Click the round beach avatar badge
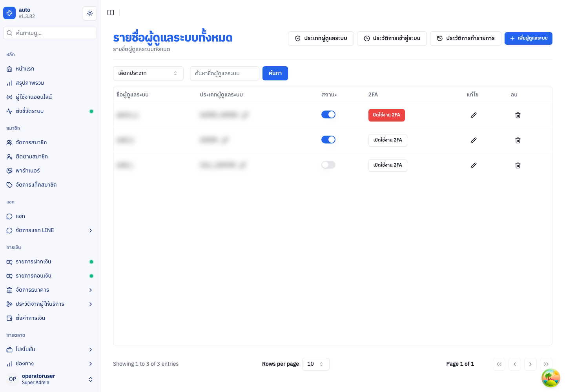Screen dimensions: 565x392 (551, 378)
